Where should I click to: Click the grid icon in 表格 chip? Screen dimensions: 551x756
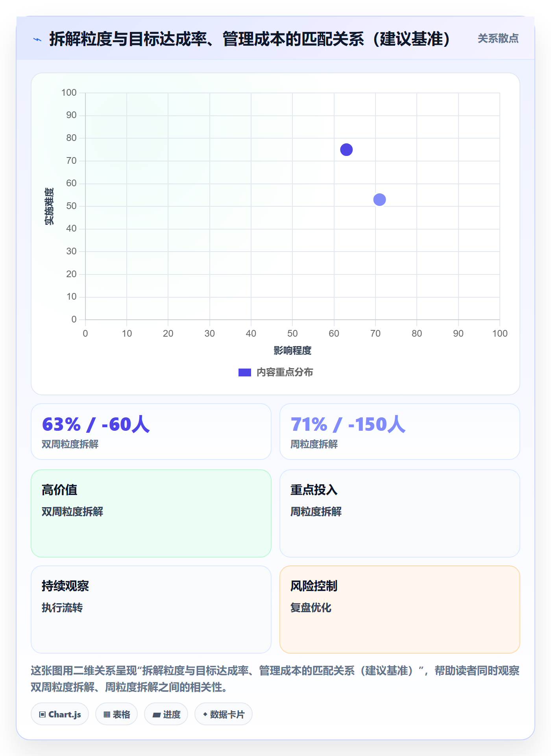click(107, 715)
